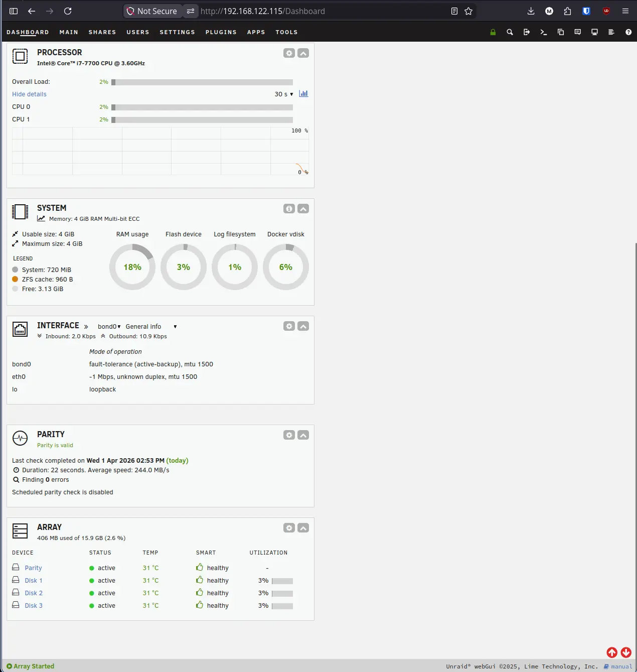This screenshot has width=637, height=672.
Task: Open the Disk 2 link
Action: pyautogui.click(x=34, y=593)
